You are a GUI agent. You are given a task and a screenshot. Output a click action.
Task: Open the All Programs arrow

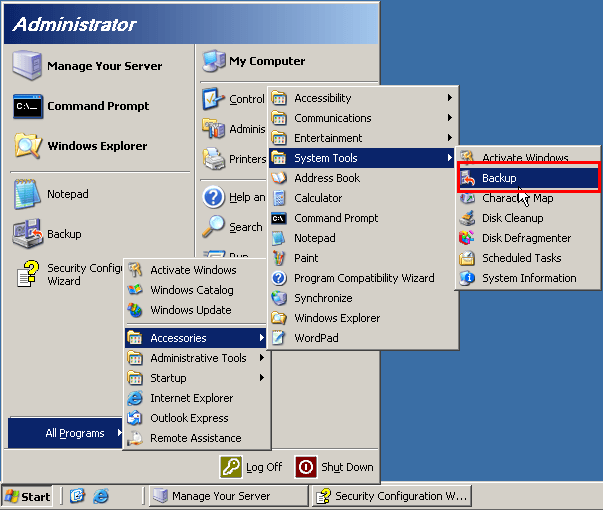pos(119,433)
